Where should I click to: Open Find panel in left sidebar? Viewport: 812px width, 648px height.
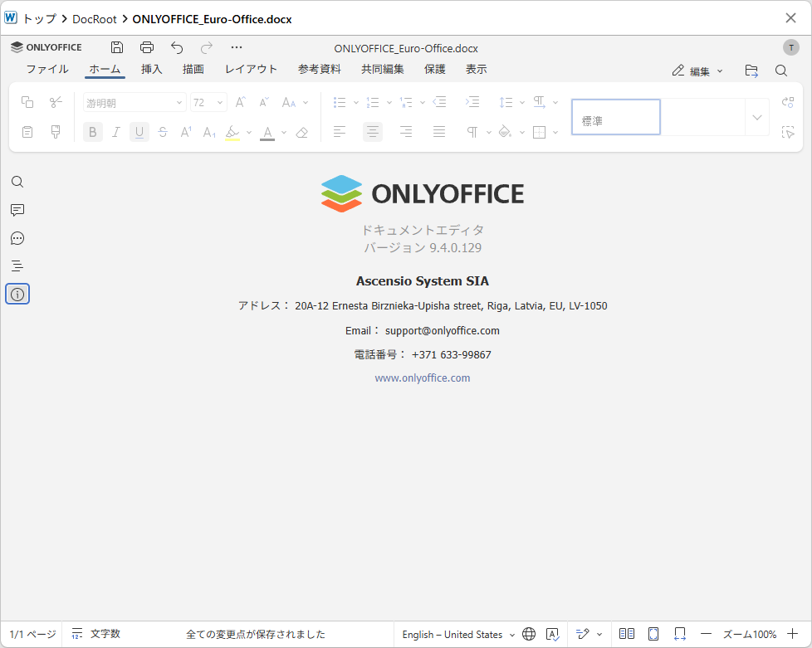point(17,182)
